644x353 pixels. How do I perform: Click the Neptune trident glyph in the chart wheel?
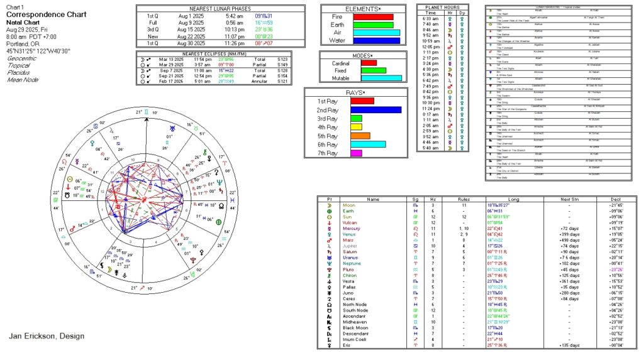pos(220,183)
